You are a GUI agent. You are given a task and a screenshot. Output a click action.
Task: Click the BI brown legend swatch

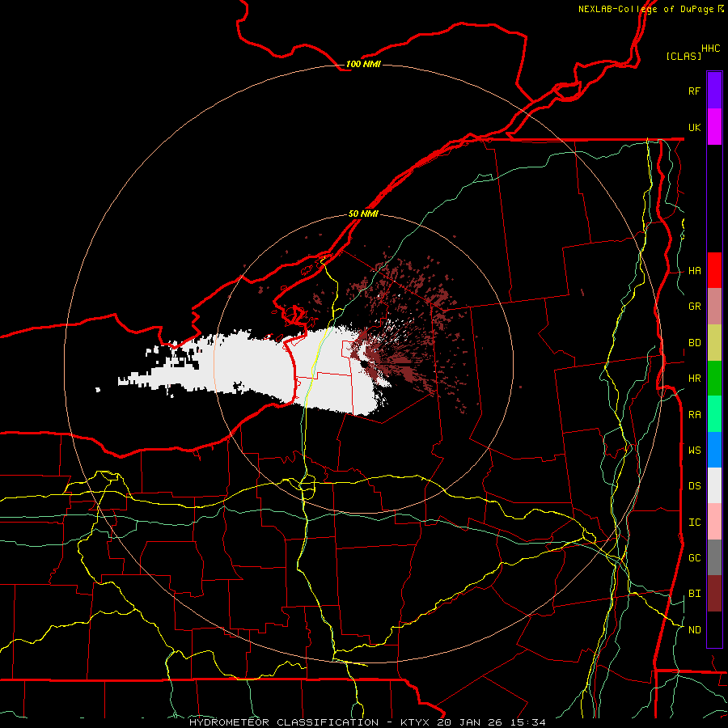(x=714, y=594)
